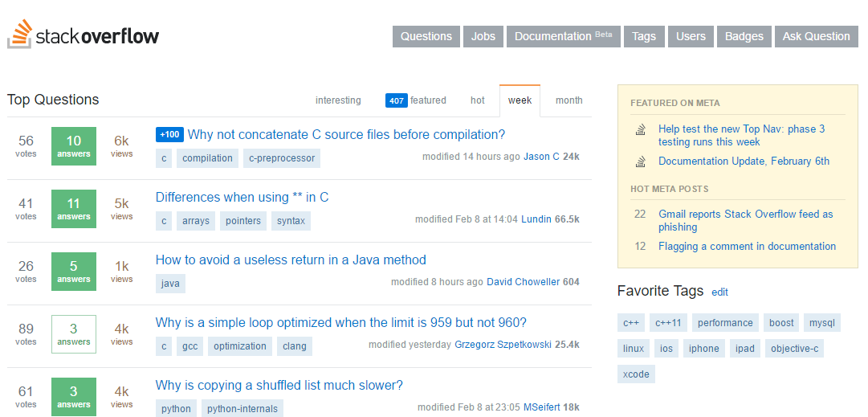Open 'Why is copying a shuffled list much slower?'
The width and height of the screenshot is (868, 417).
pyautogui.click(x=279, y=385)
